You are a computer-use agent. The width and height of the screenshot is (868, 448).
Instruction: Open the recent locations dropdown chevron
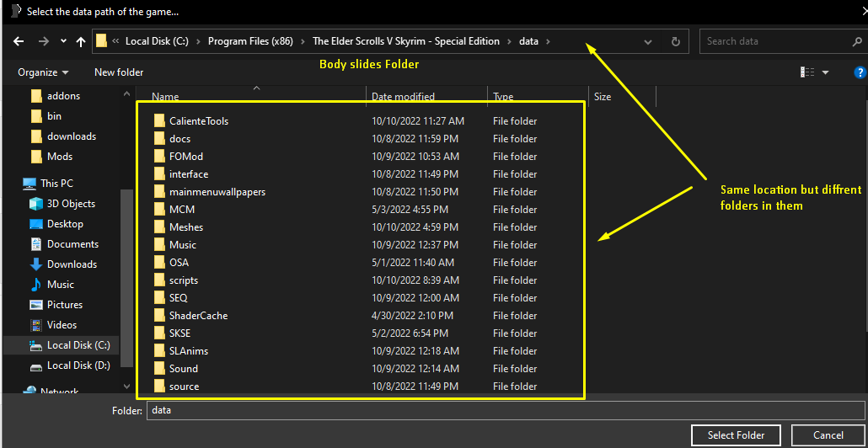64,41
